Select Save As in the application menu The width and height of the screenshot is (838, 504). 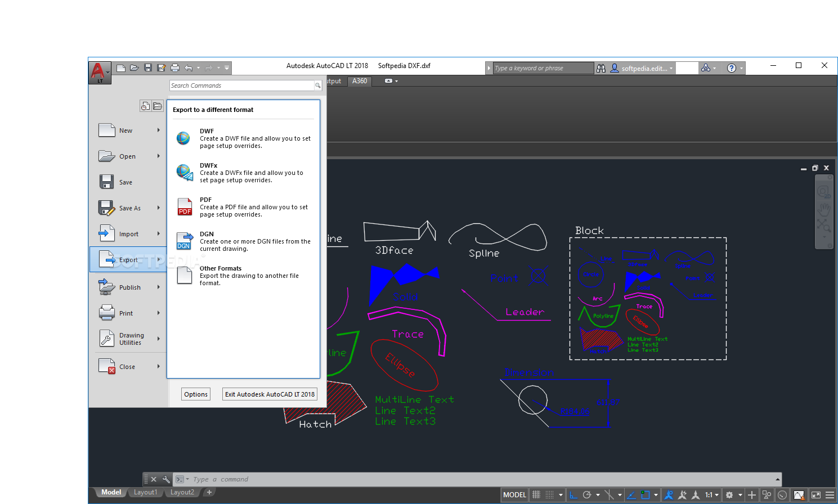coord(129,208)
